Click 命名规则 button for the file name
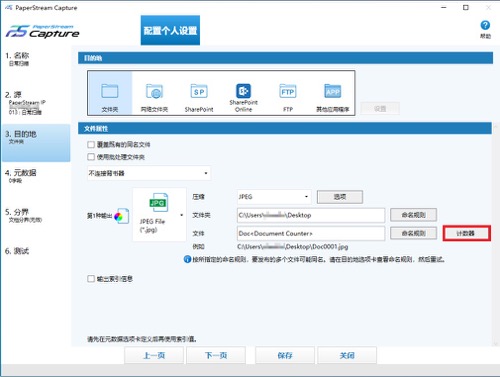 coord(413,233)
